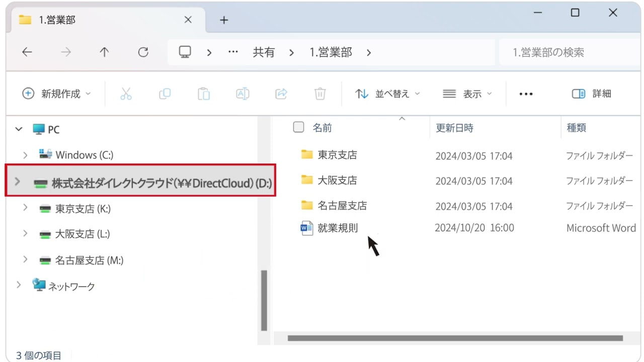644x362 pixels.
Task: Sort by the 更新日時 column header
Action: [454, 128]
